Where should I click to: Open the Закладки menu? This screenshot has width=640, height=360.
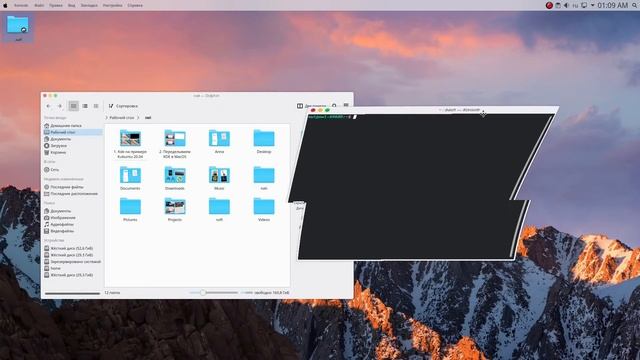click(89, 5)
